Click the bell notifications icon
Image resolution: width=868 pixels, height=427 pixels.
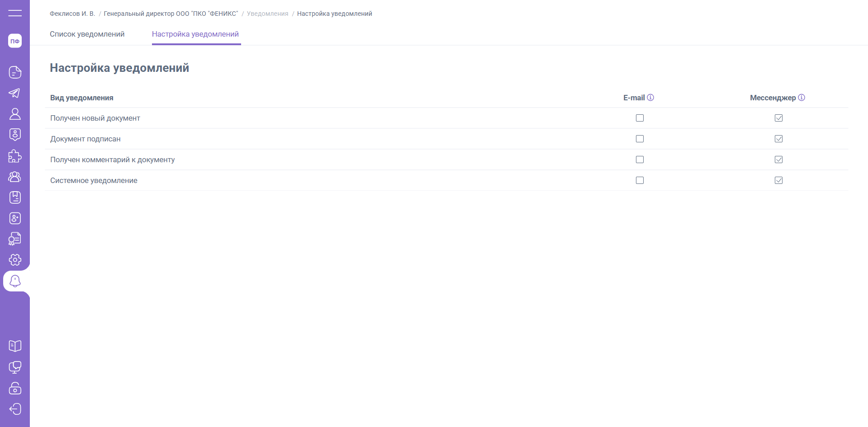(x=15, y=281)
